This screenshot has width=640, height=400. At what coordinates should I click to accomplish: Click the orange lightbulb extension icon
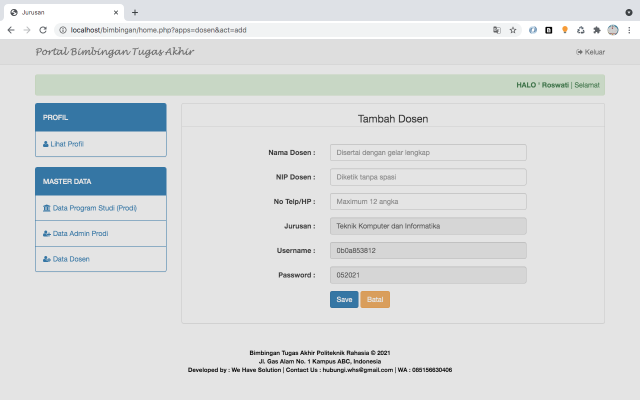point(565,30)
